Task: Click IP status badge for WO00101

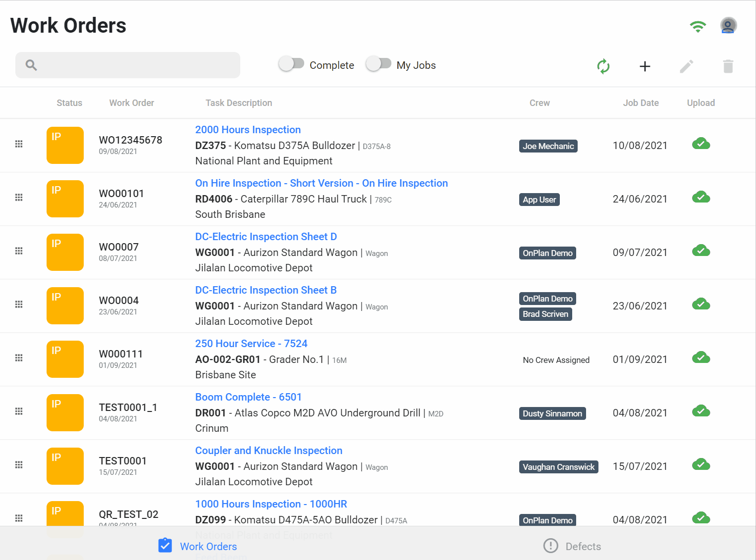Action: tap(65, 199)
